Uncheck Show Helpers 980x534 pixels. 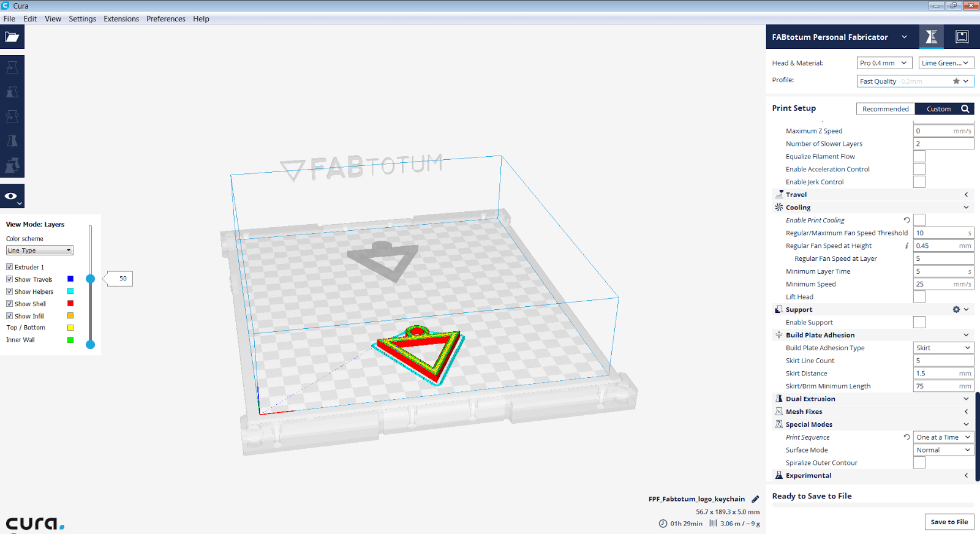[10, 291]
